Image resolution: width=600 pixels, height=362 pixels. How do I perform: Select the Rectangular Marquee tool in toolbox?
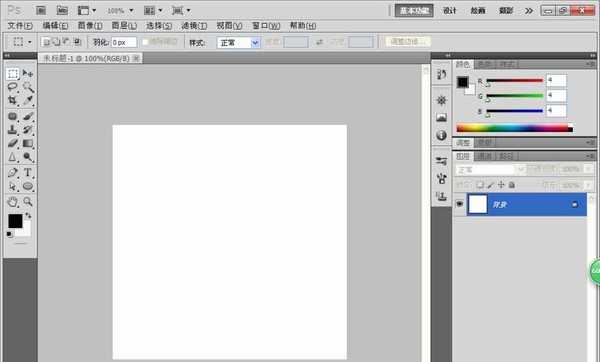click(x=13, y=73)
